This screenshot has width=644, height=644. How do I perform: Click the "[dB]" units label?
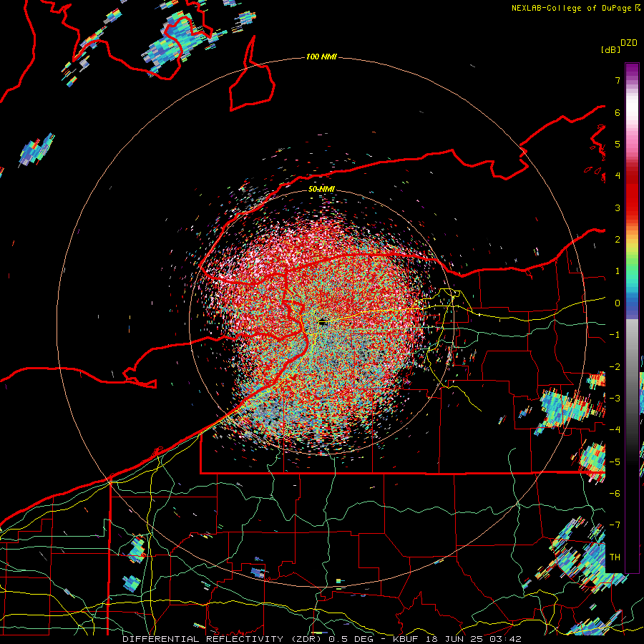611,49
